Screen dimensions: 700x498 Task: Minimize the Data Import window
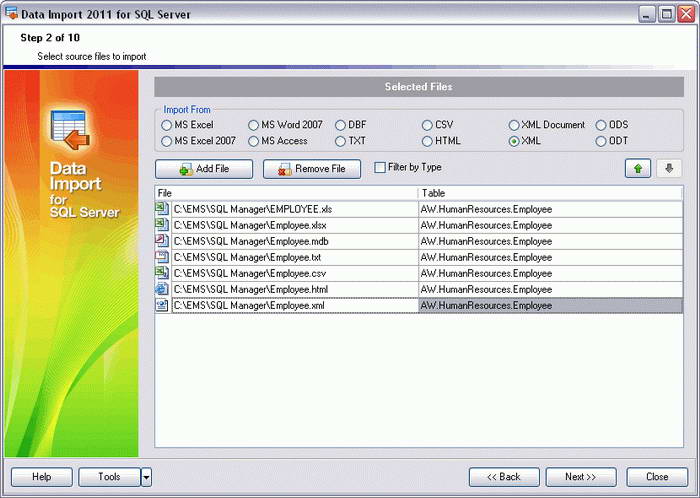tap(646, 14)
